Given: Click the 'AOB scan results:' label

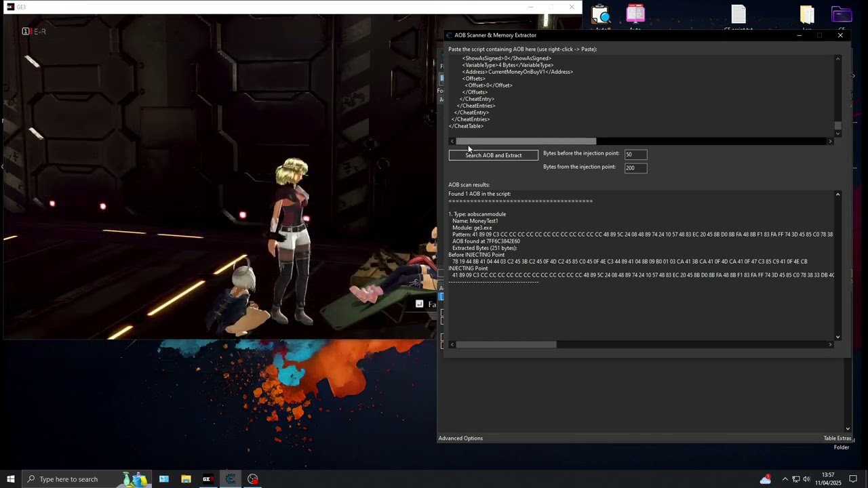Looking at the screenshot, I should point(469,184).
